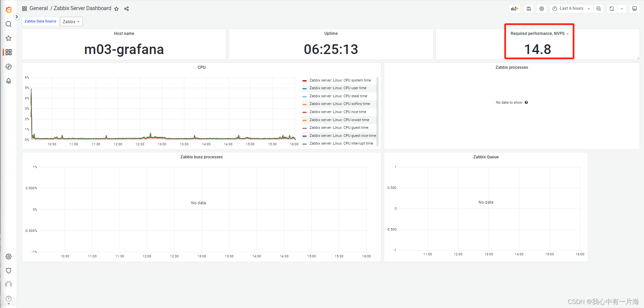644x308 pixels.
Task: Toggle CPU iowait time legend series
Action: coord(339,120)
